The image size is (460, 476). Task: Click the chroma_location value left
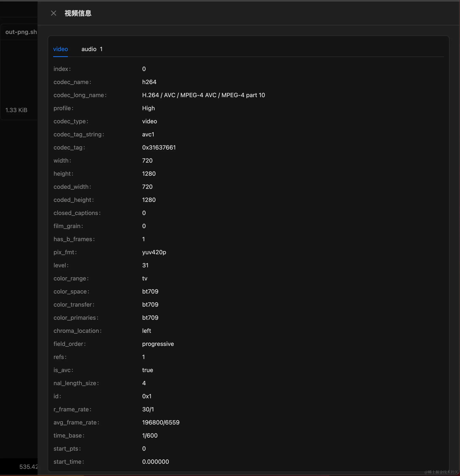[146, 331]
